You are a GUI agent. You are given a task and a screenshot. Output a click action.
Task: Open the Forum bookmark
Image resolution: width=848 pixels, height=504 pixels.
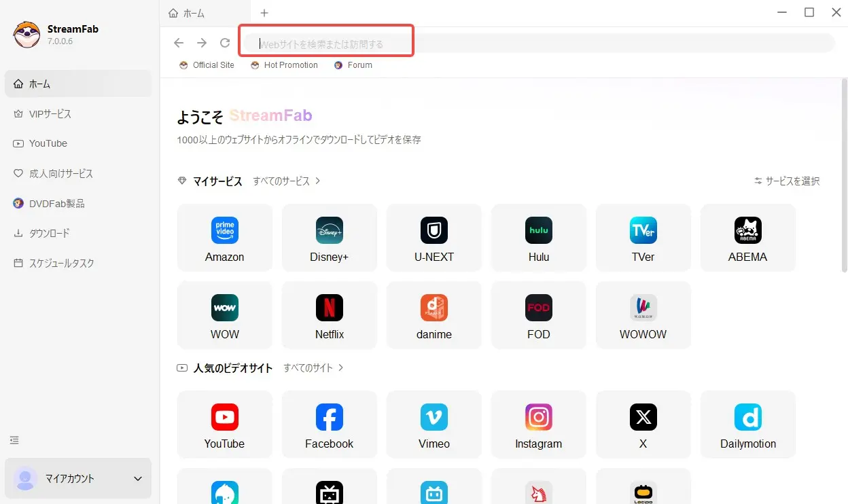coord(353,65)
